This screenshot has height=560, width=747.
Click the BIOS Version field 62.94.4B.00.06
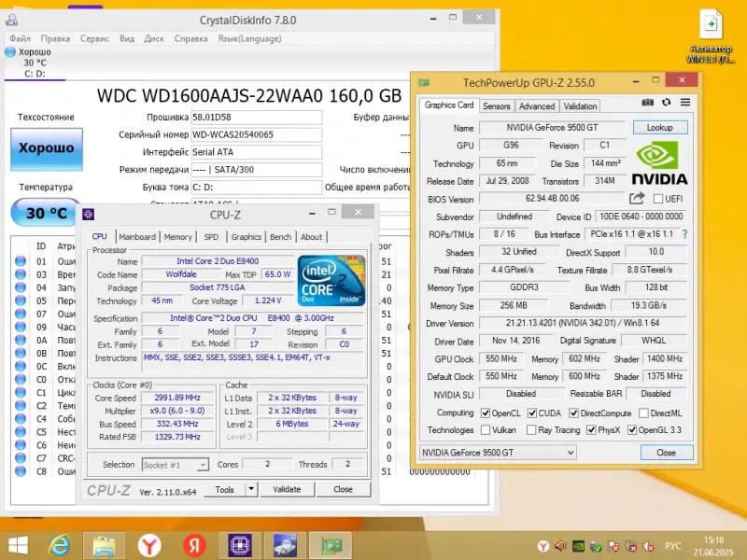[552, 199]
